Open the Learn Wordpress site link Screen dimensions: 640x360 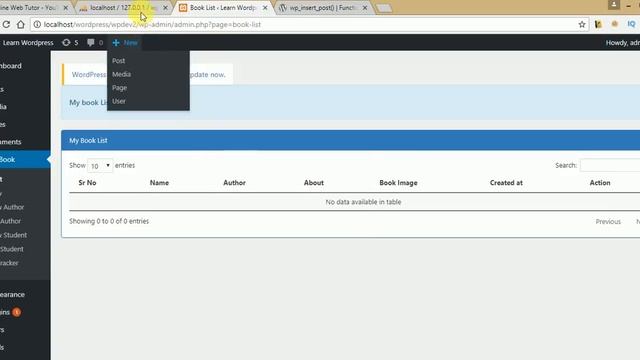pos(28,42)
